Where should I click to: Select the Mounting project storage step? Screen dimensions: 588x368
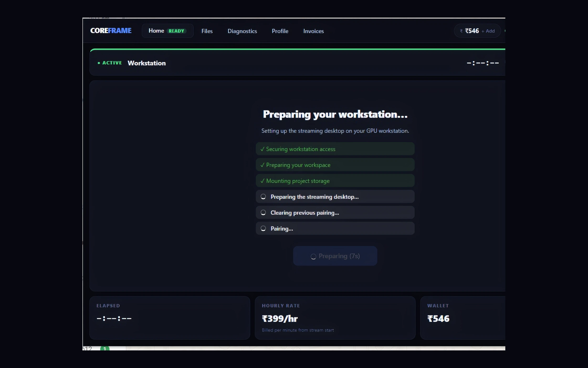click(x=335, y=181)
